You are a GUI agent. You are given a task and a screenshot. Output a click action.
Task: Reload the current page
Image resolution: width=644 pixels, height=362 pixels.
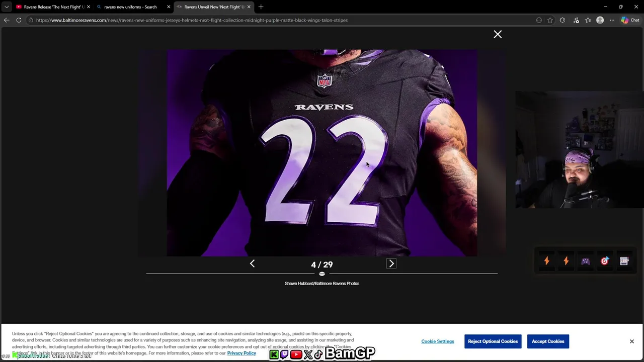(x=19, y=20)
